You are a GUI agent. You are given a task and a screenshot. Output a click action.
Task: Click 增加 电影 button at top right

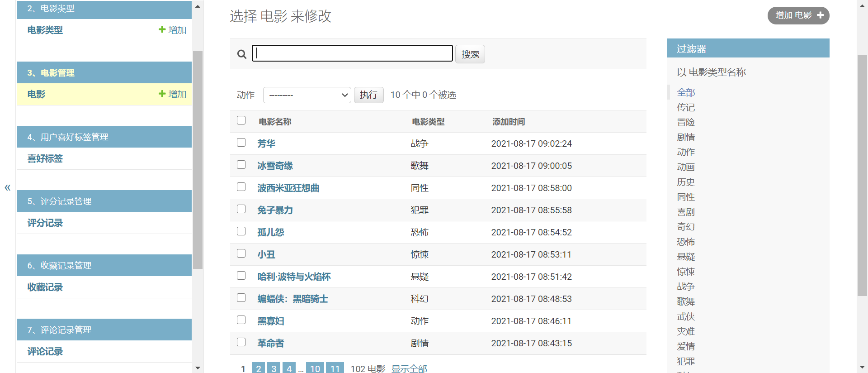798,15
